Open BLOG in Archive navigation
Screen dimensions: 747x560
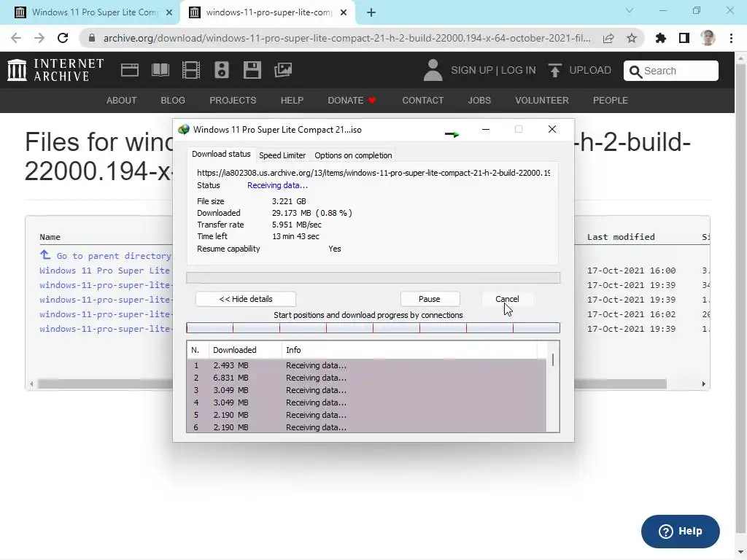[x=173, y=101]
